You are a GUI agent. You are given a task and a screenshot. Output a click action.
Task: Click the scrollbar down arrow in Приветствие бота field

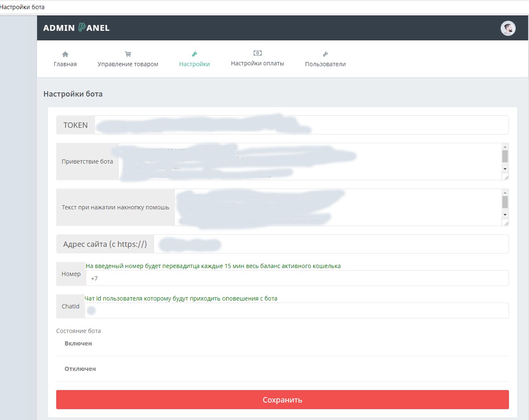point(505,169)
